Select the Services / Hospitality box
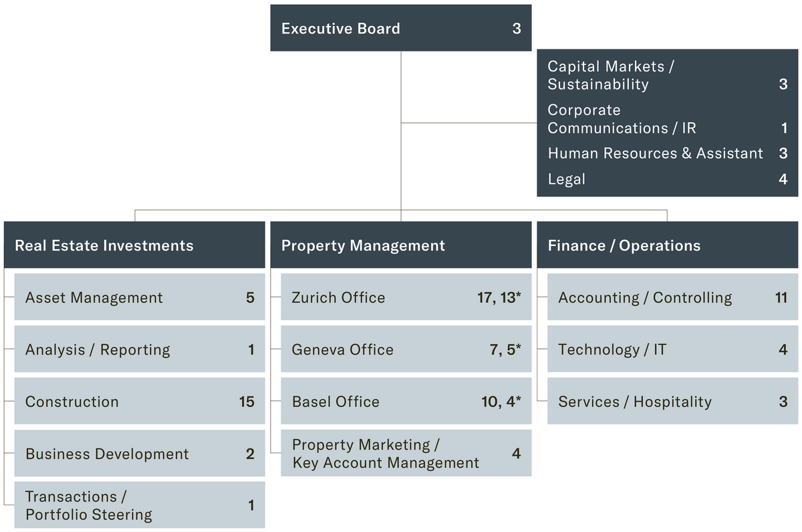Viewport: 802px width, 532px height. click(672, 402)
